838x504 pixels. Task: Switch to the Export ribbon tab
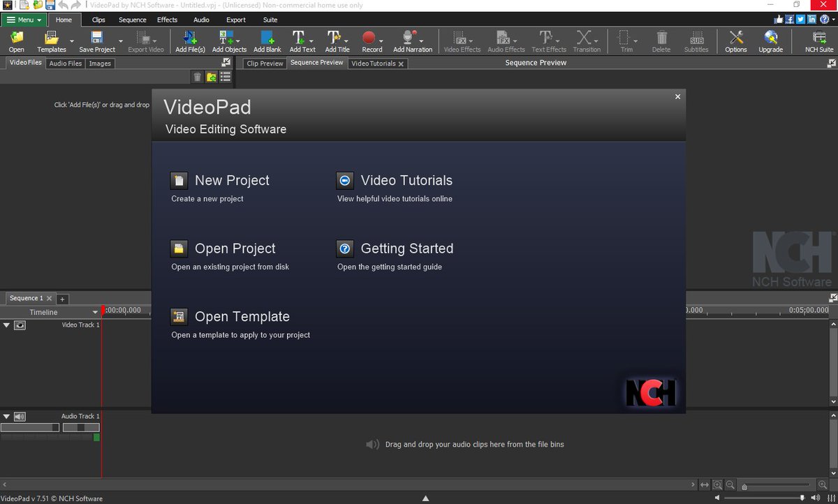click(236, 20)
